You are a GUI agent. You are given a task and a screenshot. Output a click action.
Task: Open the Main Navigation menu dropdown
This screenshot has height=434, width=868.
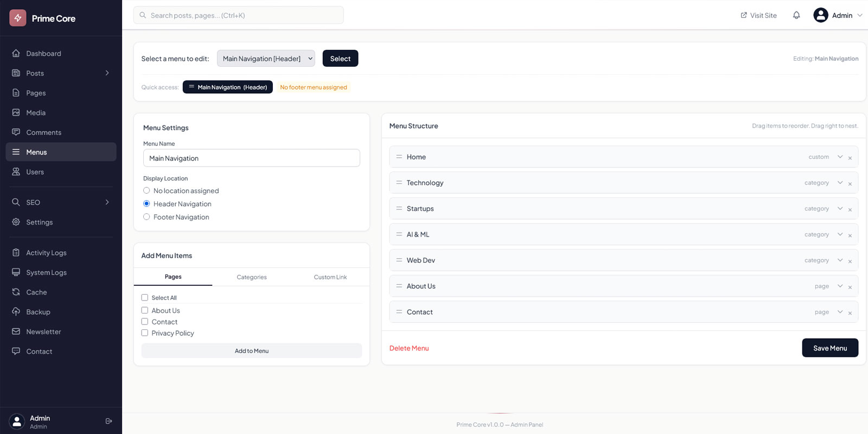[x=266, y=59]
